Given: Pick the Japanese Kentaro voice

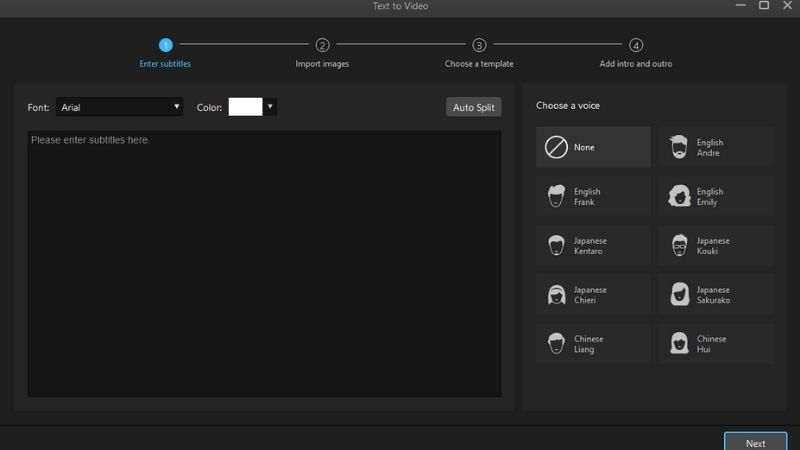Looking at the screenshot, I should [x=593, y=245].
